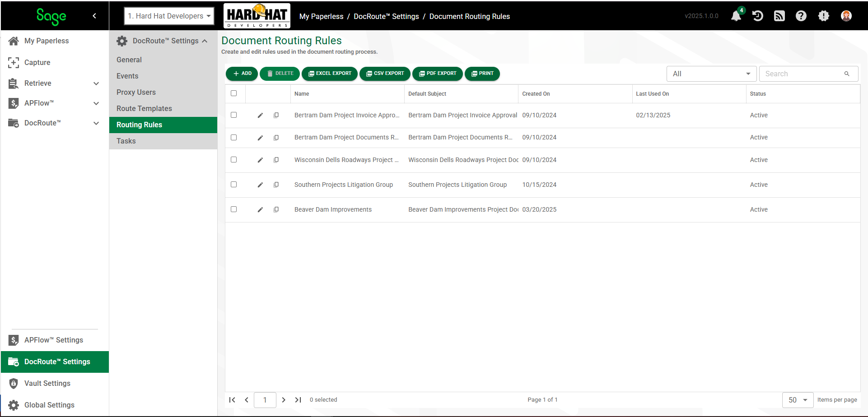Viewport: 868px width, 417px height.
Task: Go to the previous page
Action: coord(247,400)
